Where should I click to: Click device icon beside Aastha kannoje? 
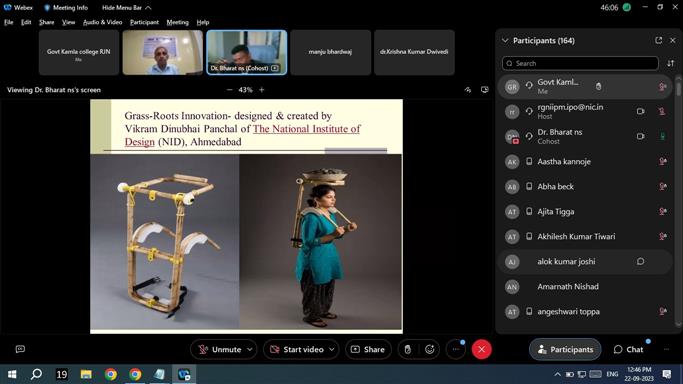tap(529, 162)
